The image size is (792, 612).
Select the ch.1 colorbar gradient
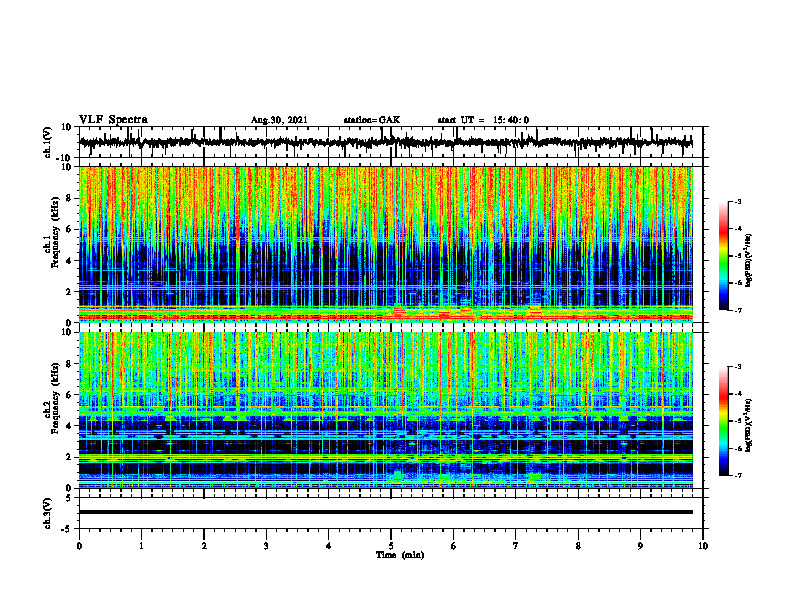coord(724,256)
